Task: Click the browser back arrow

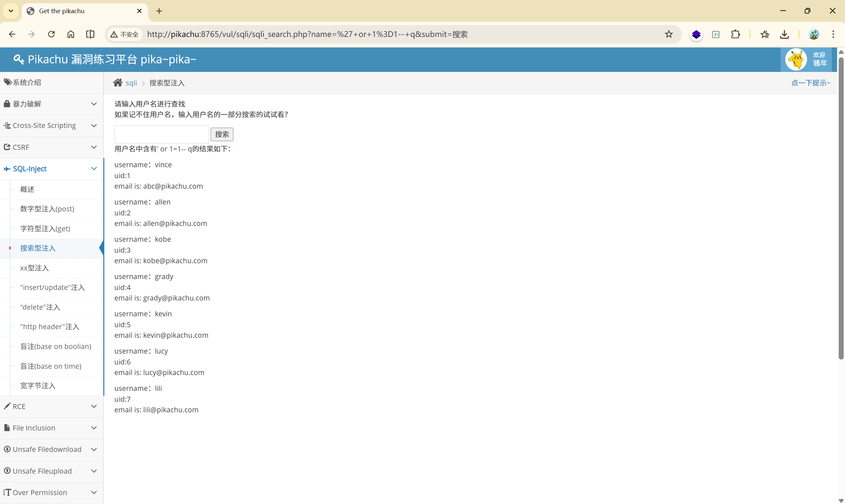Action: (12, 34)
